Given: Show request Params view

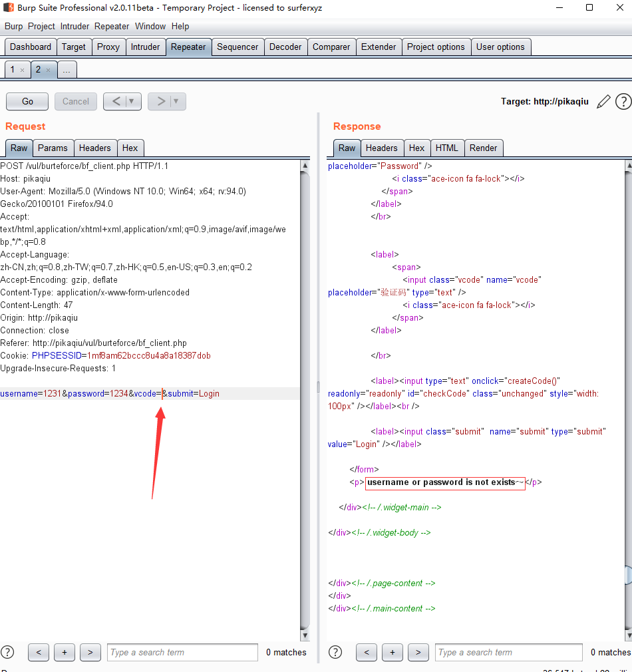Looking at the screenshot, I should click(x=53, y=148).
